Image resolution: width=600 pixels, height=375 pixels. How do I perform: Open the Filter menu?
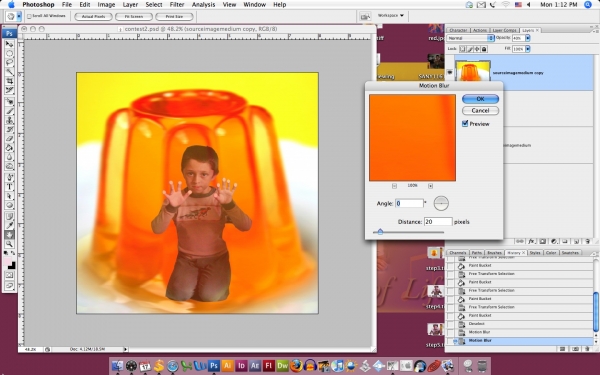tap(177, 5)
